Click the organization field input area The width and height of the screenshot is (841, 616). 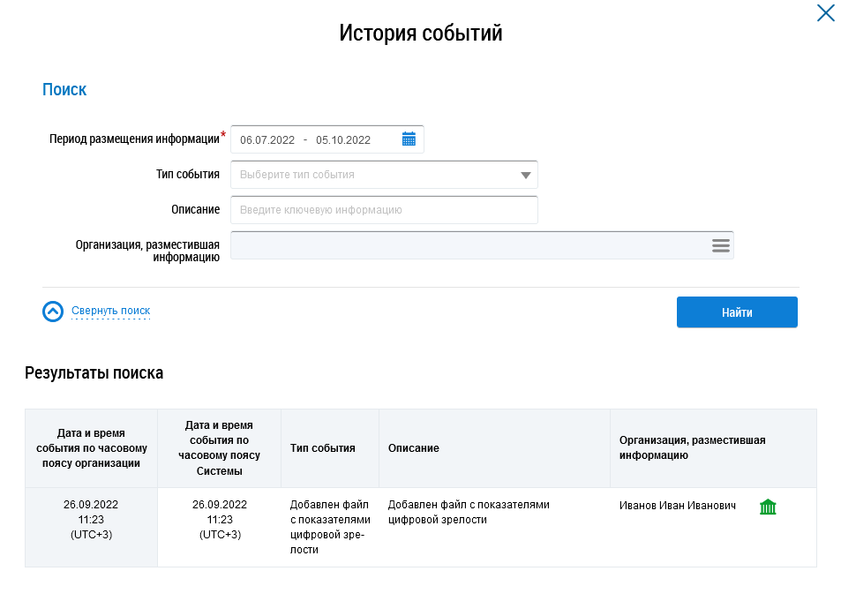468,245
